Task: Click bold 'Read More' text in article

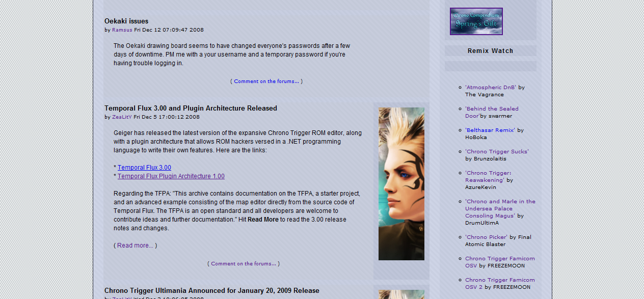Action: [x=263, y=220]
